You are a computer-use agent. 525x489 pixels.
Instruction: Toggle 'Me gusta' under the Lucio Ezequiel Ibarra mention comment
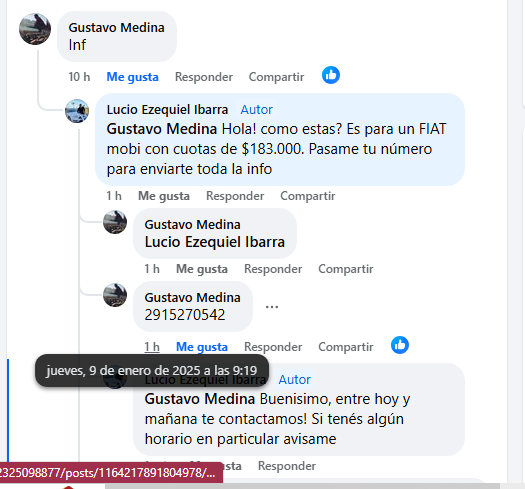(202, 269)
